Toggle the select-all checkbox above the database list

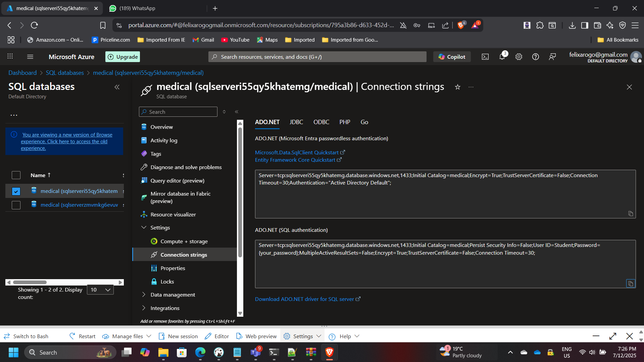(x=16, y=175)
